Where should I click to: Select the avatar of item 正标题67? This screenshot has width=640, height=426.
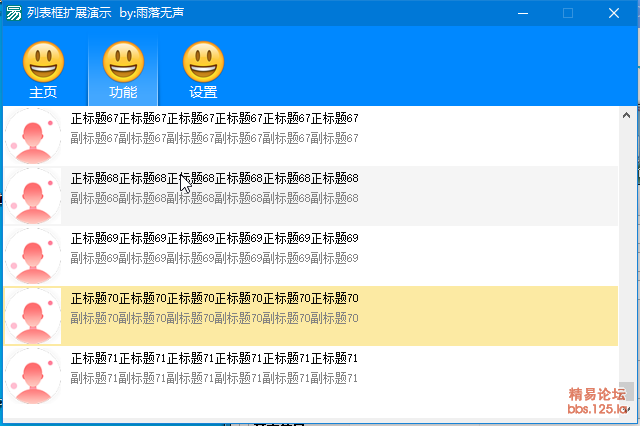click(x=33, y=136)
